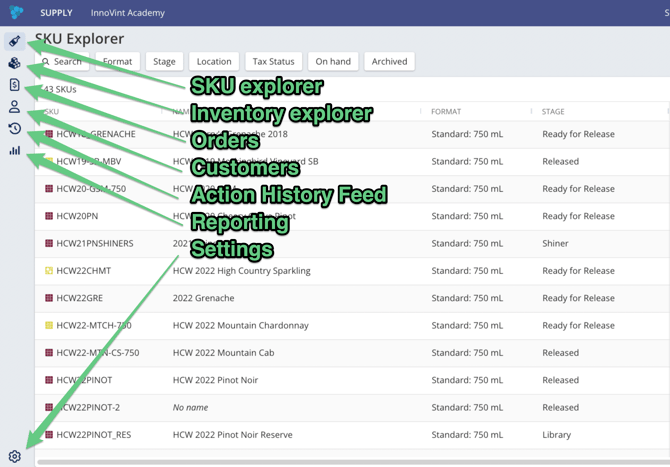This screenshot has width=670, height=467.
Task: Open Inventory explorer boxes icon in sidebar
Action: (x=15, y=63)
